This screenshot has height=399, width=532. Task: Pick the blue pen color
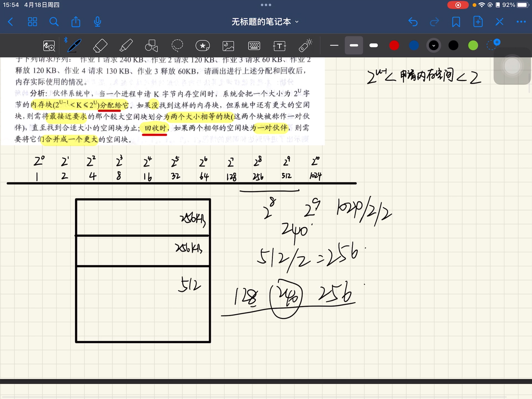coord(414,45)
